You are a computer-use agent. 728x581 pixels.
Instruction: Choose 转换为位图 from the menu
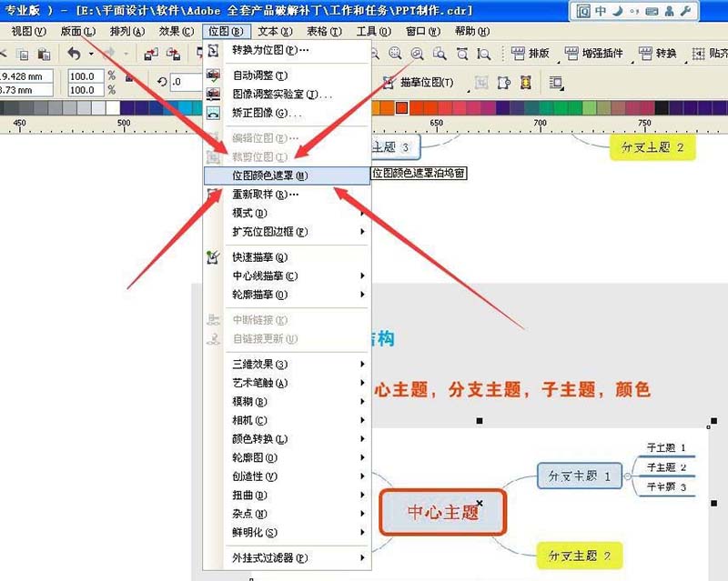click(x=287, y=50)
